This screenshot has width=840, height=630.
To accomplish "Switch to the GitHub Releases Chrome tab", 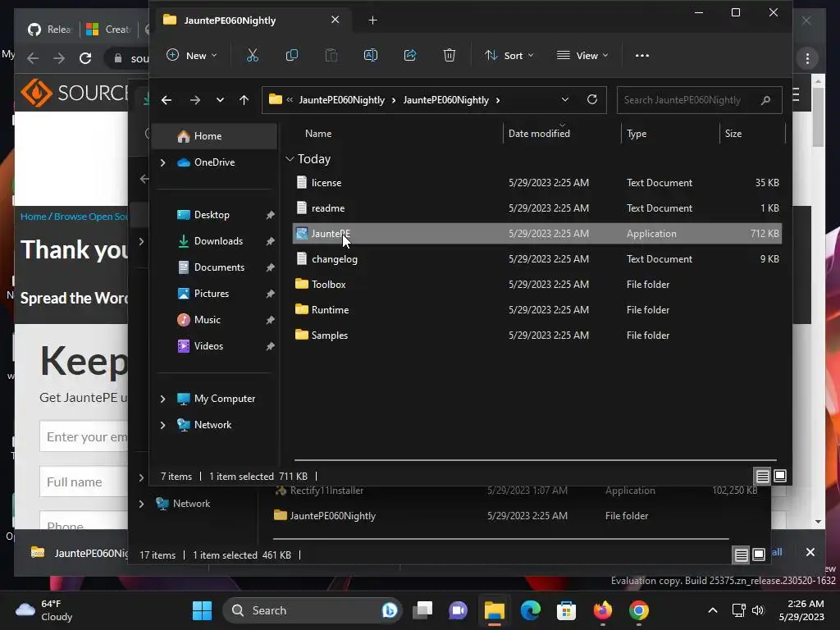I will pyautogui.click(x=49, y=29).
